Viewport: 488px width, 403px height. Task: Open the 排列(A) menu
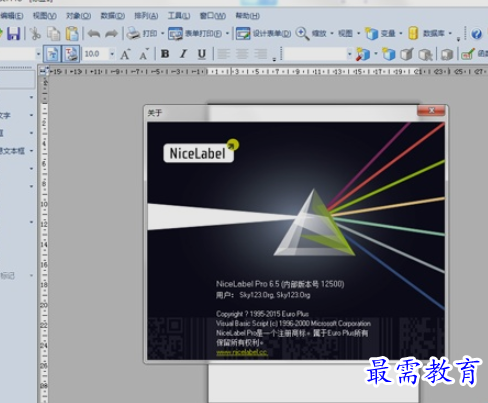146,16
